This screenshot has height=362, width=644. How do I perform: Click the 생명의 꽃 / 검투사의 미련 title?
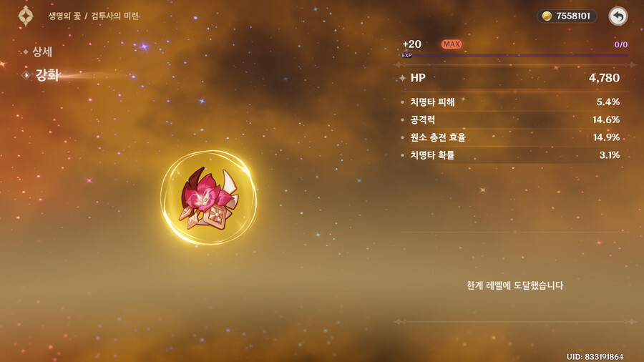pyautogui.click(x=94, y=16)
